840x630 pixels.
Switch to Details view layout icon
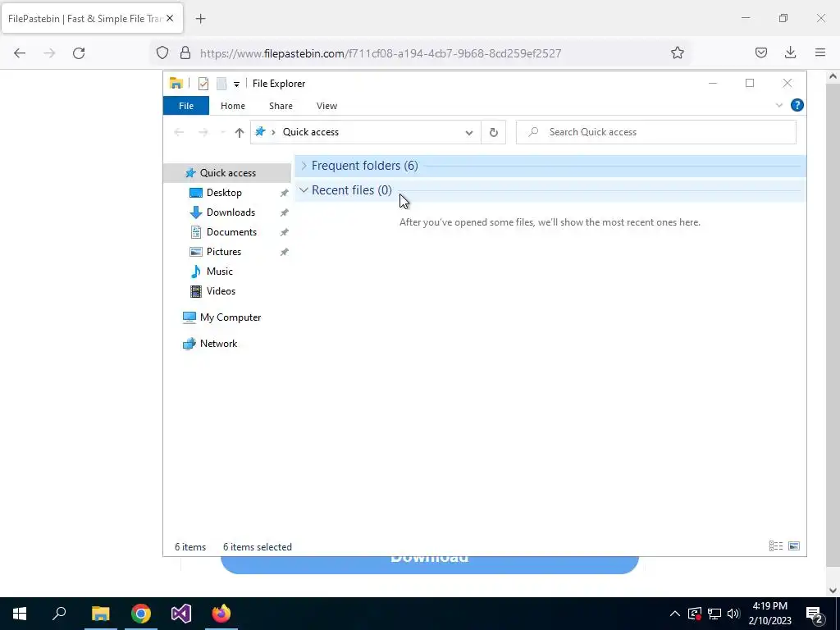coord(776,546)
